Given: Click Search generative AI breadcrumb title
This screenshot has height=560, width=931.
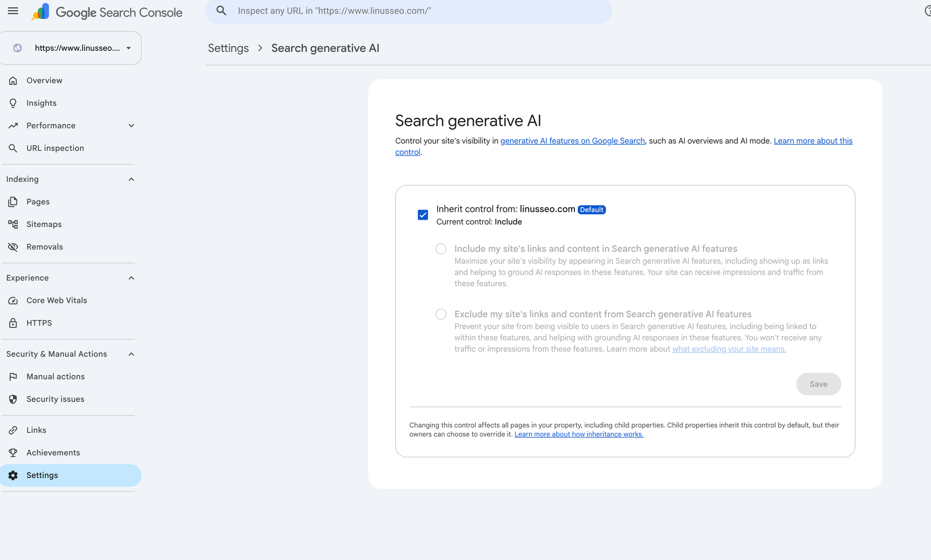Looking at the screenshot, I should [x=325, y=48].
